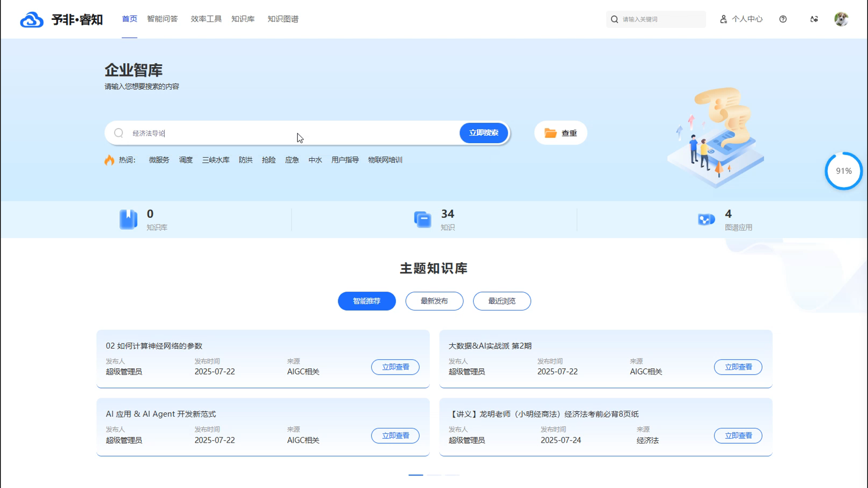Image resolution: width=868 pixels, height=488 pixels.
Task: Click the language switch icon
Action: [814, 19]
